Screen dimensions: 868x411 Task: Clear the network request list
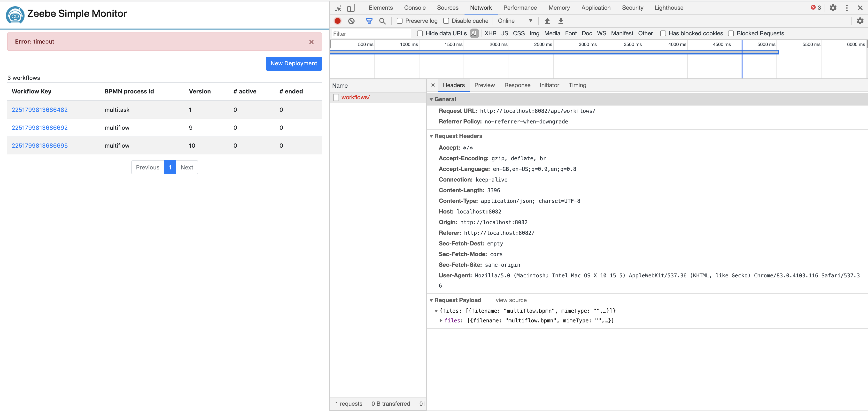click(x=351, y=21)
